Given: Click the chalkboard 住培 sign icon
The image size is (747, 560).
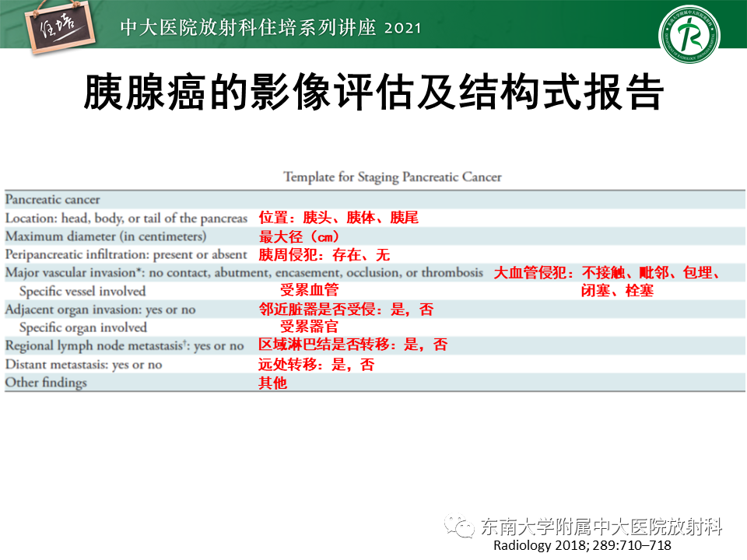Looking at the screenshot, I should 60,28.
